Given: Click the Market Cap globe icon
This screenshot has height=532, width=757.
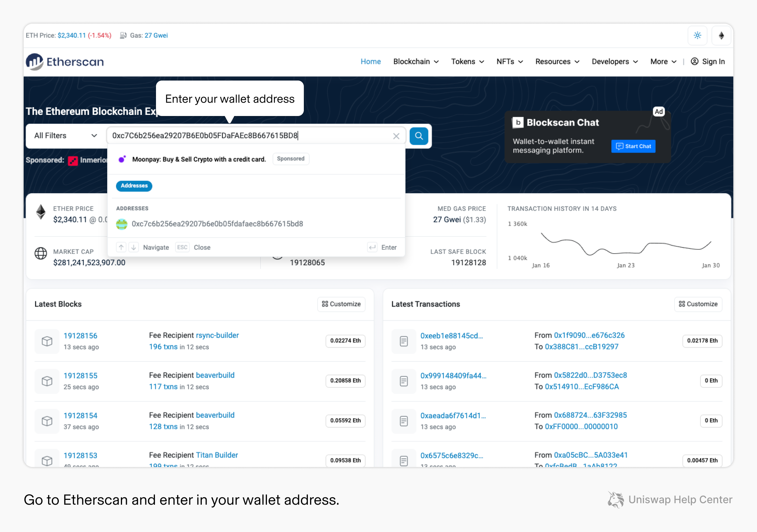Looking at the screenshot, I should (x=41, y=253).
